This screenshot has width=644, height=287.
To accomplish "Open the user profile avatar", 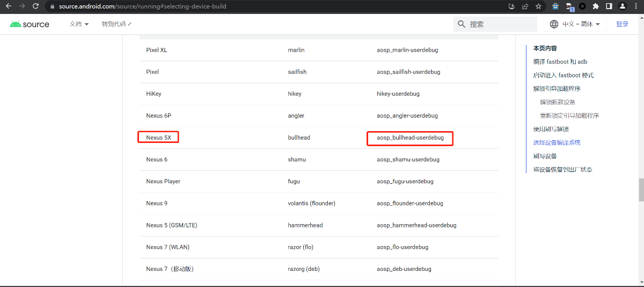I will click(623, 6).
